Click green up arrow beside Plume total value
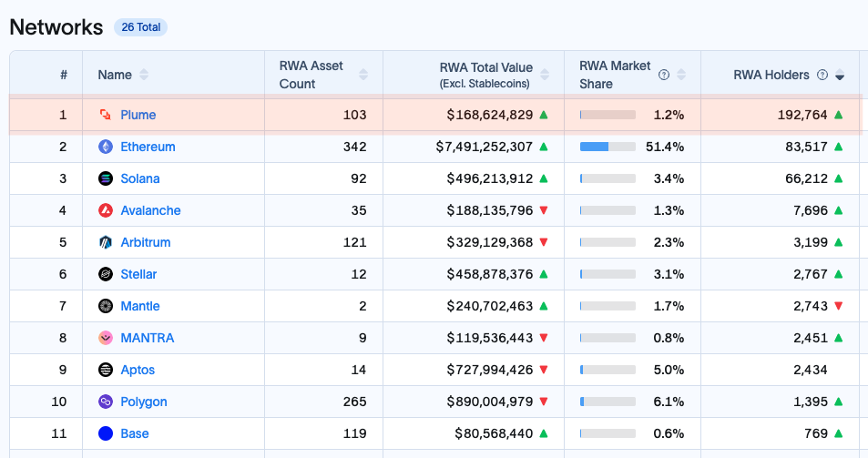This screenshot has width=868, height=458. click(544, 115)
